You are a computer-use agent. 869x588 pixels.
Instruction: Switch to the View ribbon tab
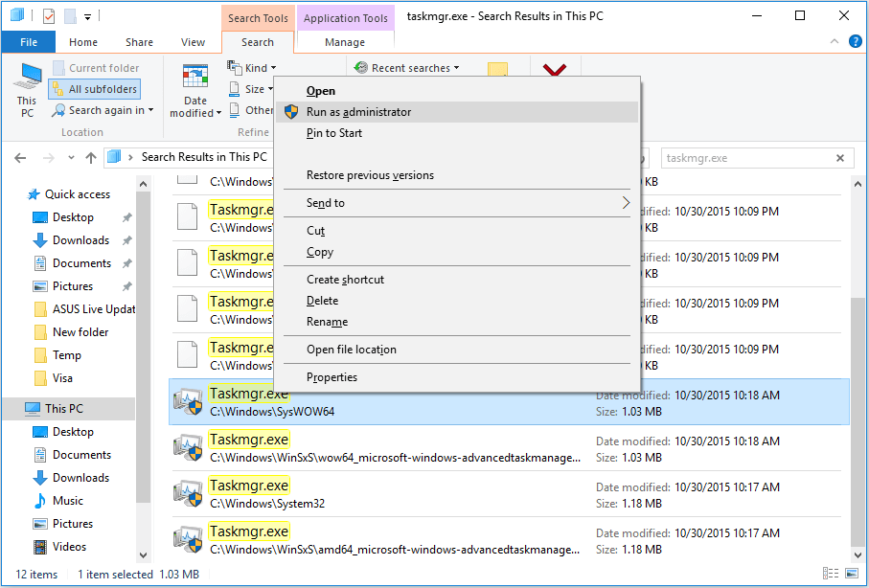pyautogui.click(x=193, y=42)
